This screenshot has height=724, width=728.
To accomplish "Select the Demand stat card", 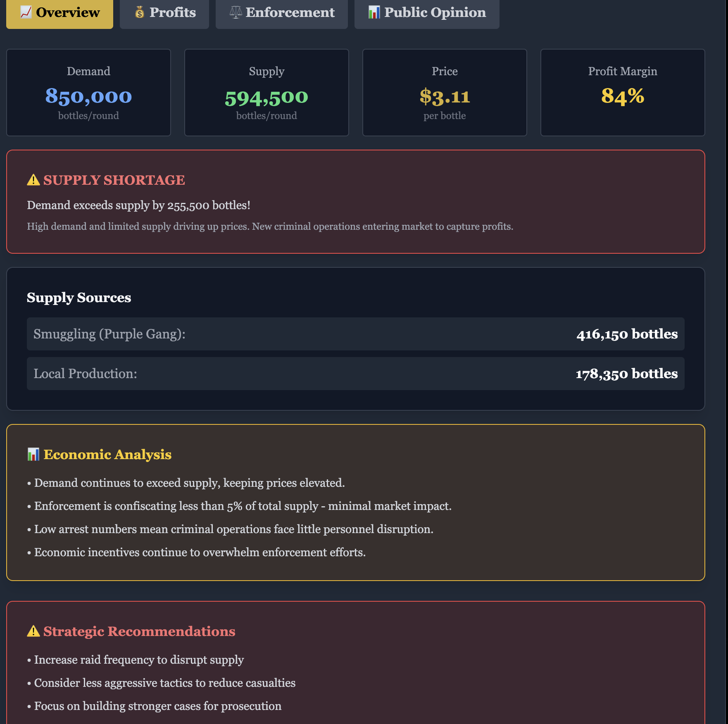I will coord(88,93).
